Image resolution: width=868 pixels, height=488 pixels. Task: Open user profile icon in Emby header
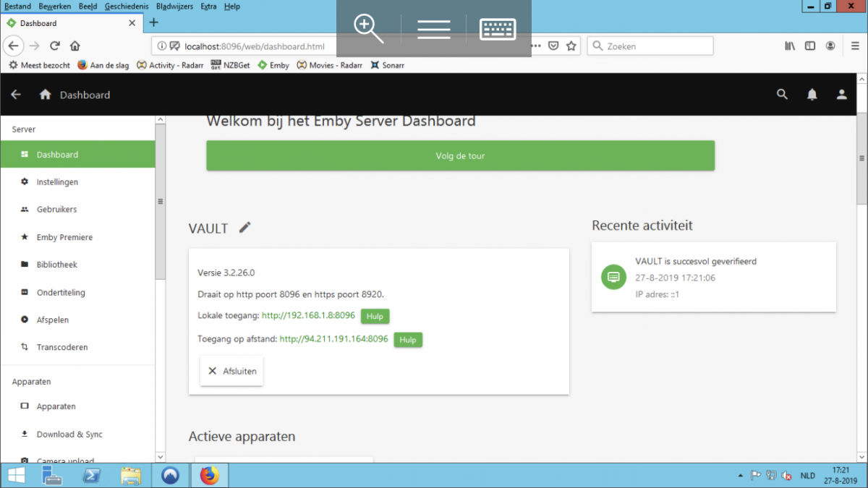pyautogui.click(x=841, y=94)
